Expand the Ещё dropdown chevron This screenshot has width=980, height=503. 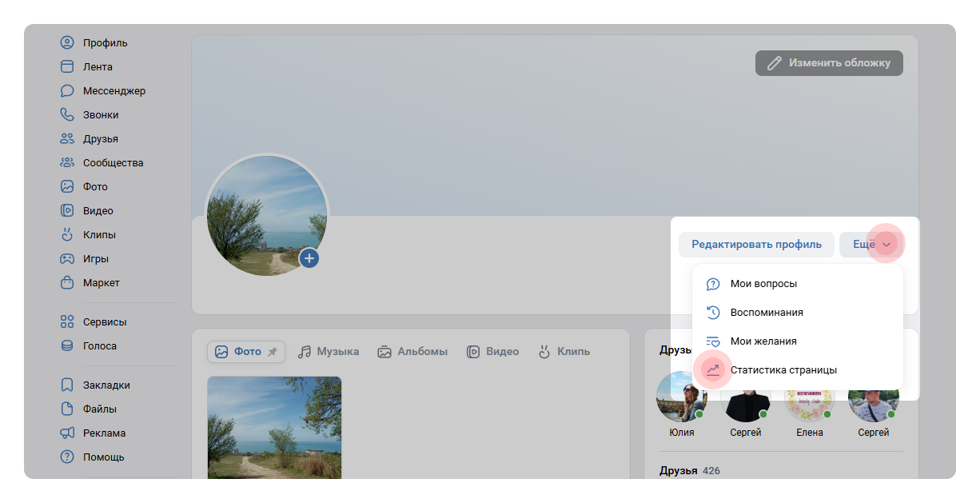tap(886, 245)
